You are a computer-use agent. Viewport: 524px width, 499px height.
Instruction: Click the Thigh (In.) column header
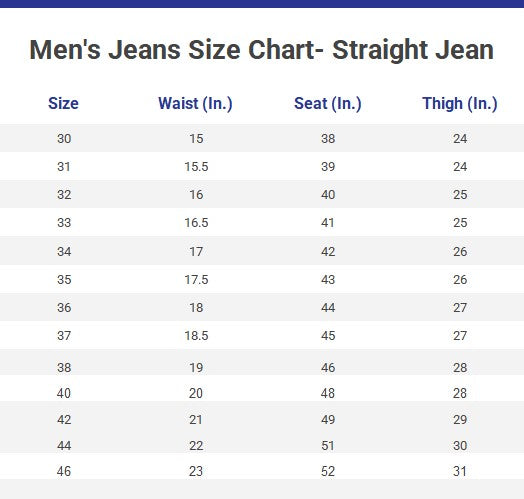[x=460, y=103]
